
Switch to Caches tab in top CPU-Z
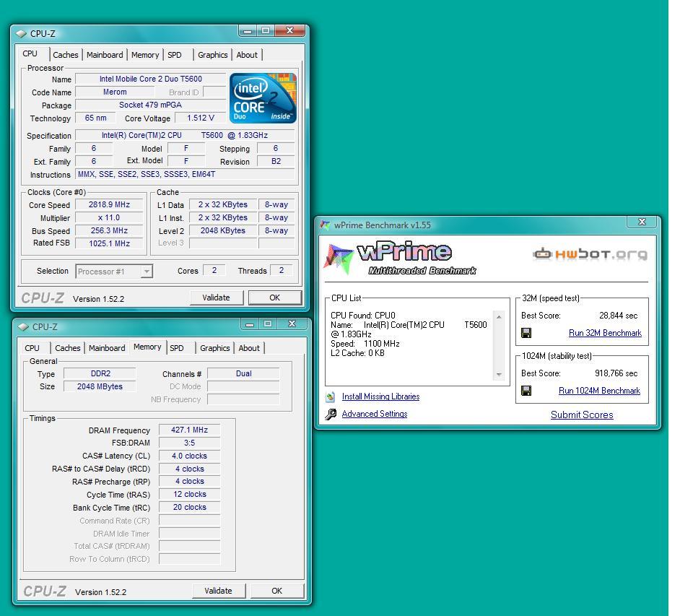click(66, 55)
